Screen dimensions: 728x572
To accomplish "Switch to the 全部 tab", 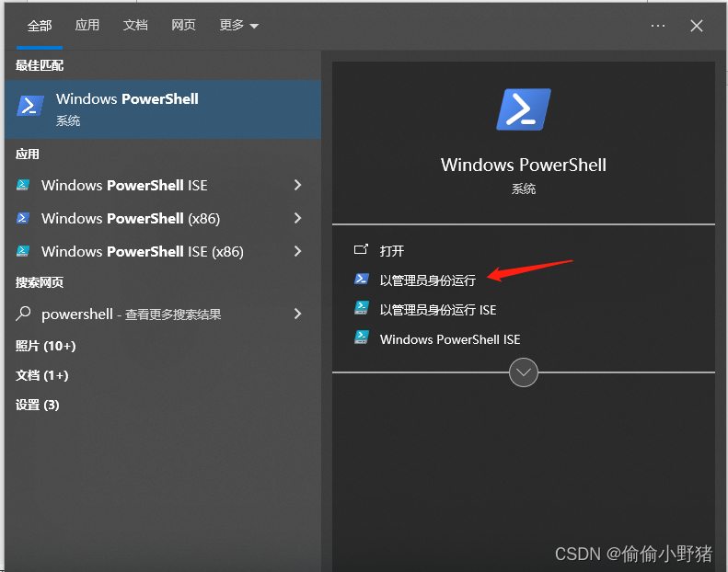I will [40, 26].
